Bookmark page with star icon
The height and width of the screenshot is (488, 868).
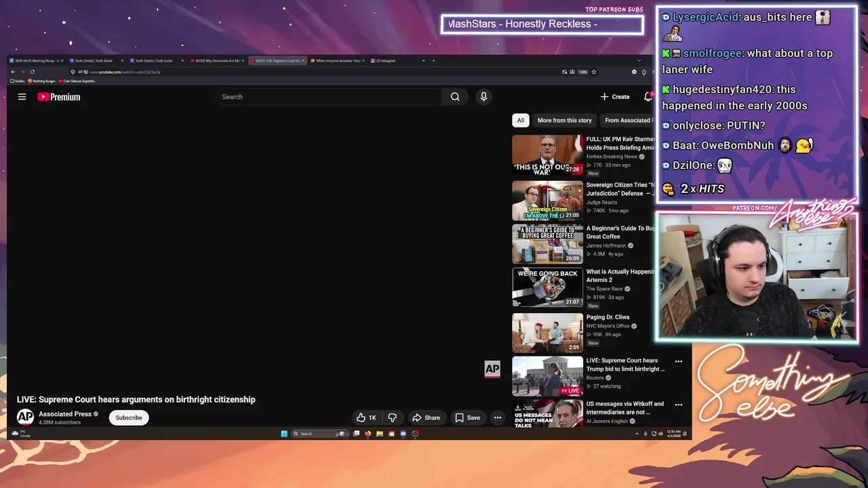[594, 72]
